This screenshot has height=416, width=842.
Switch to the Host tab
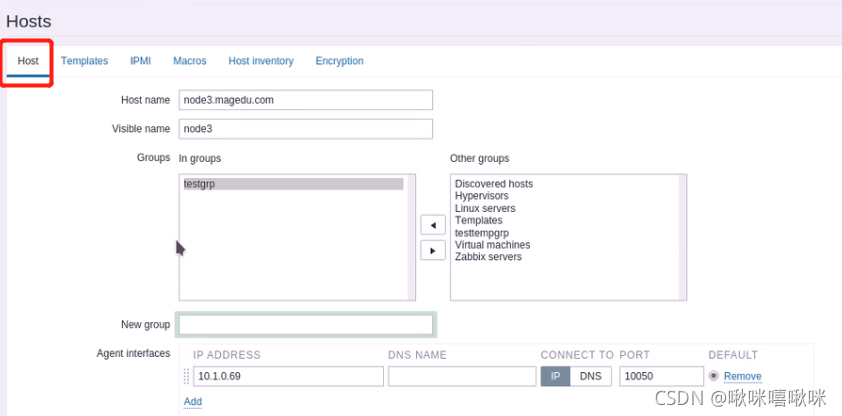[28, 61]
